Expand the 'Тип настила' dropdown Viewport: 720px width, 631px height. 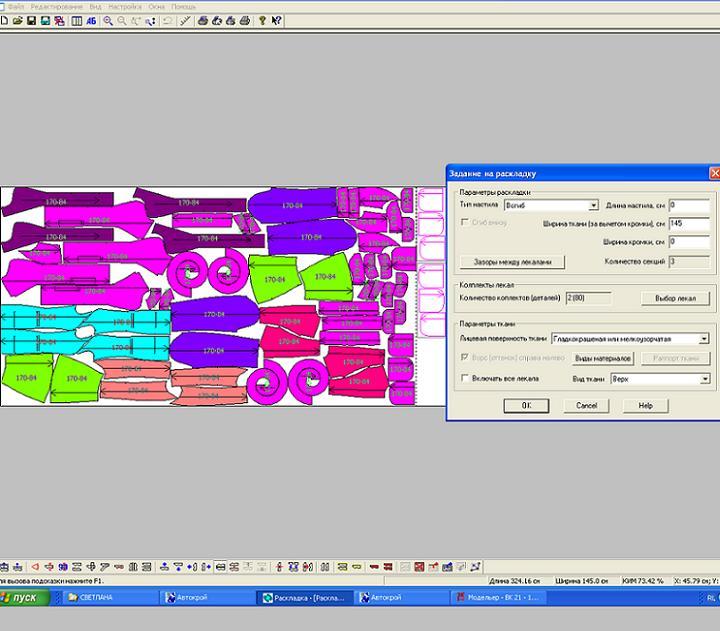pyautogui.click(x=593, y=205)
